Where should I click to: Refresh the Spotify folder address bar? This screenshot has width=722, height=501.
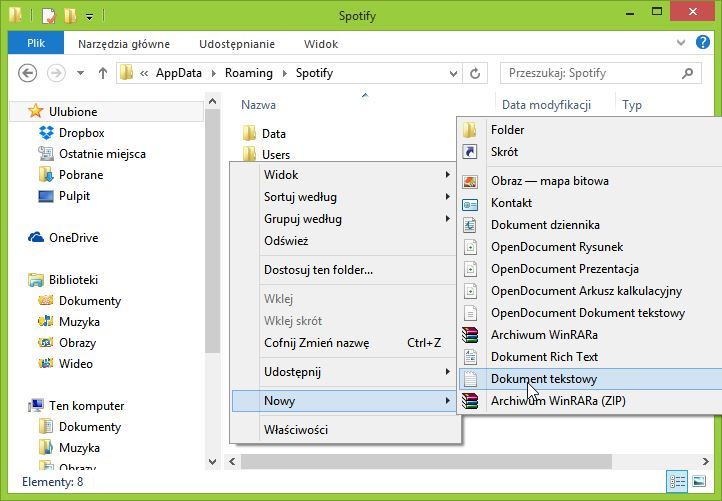click(x=475, y=73)
